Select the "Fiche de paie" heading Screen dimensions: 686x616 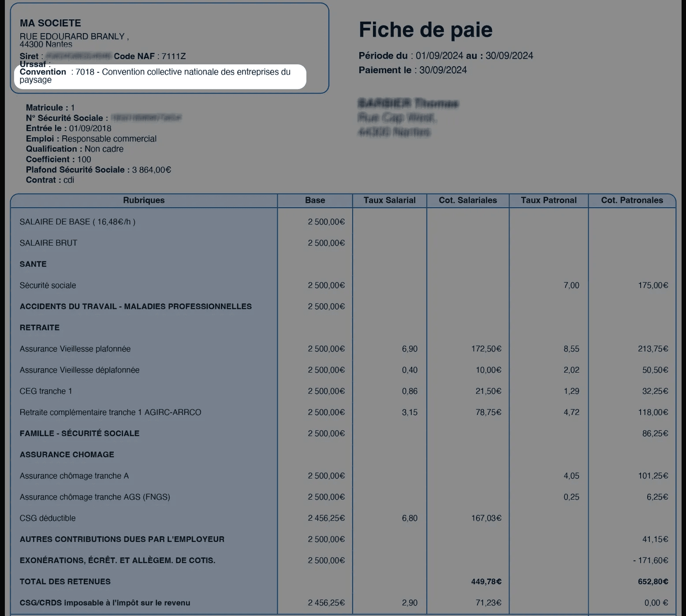pyautogui.click(x=425, y=30)
